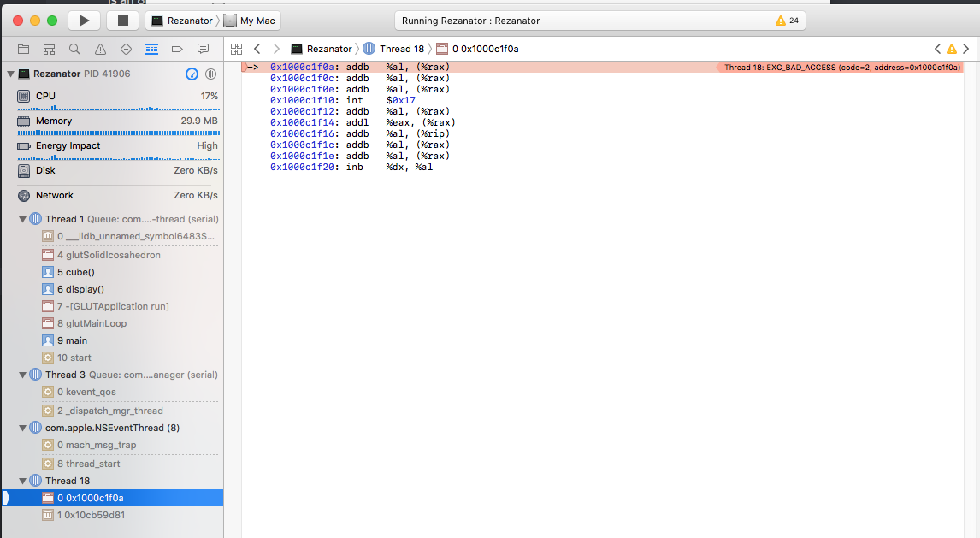The width and height of the screenshot is (980, 538).
Task: Show the Find navigator magnifier icon
Action: 74,49
